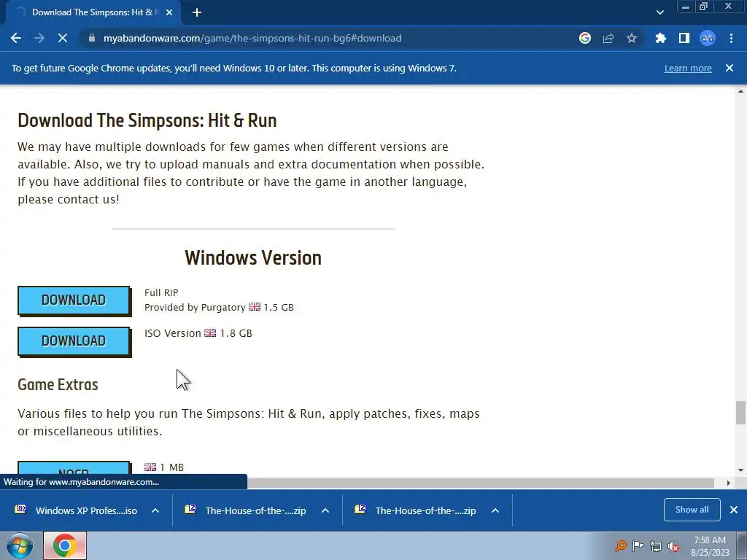Screen dimensions: 747x560
Task: Open the Windows XP Profes....iso download
Action: 86,510
